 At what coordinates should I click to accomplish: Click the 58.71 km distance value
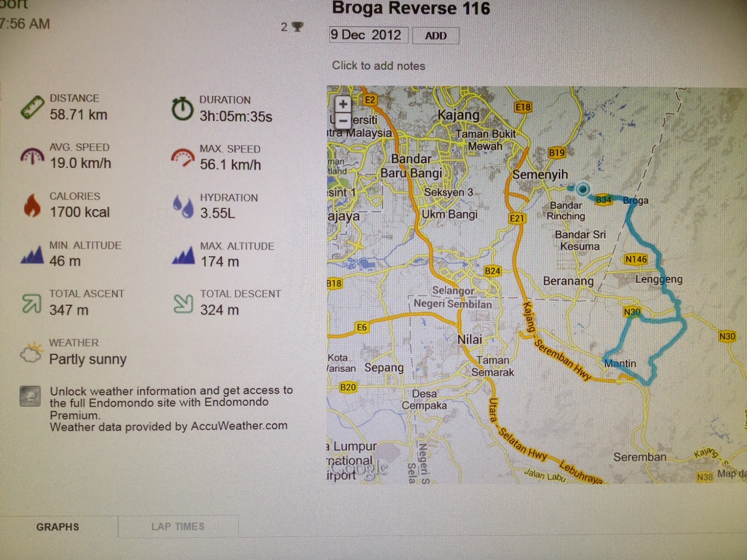(x=78, y=115)
